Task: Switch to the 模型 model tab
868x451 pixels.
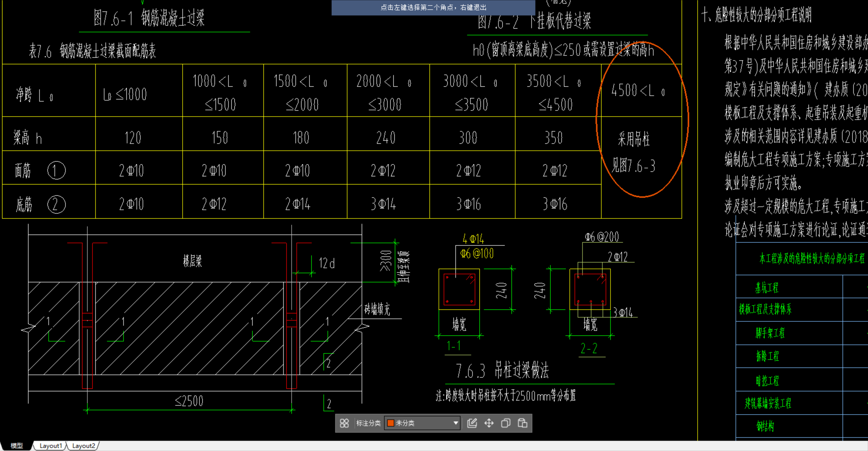Action: pyautogui.click(x=16, y=446)
